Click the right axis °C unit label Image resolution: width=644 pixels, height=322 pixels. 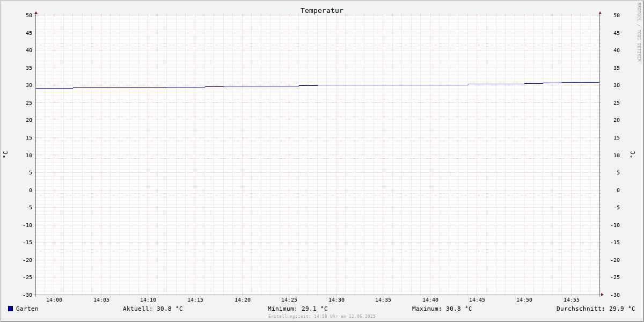(632, 155)
